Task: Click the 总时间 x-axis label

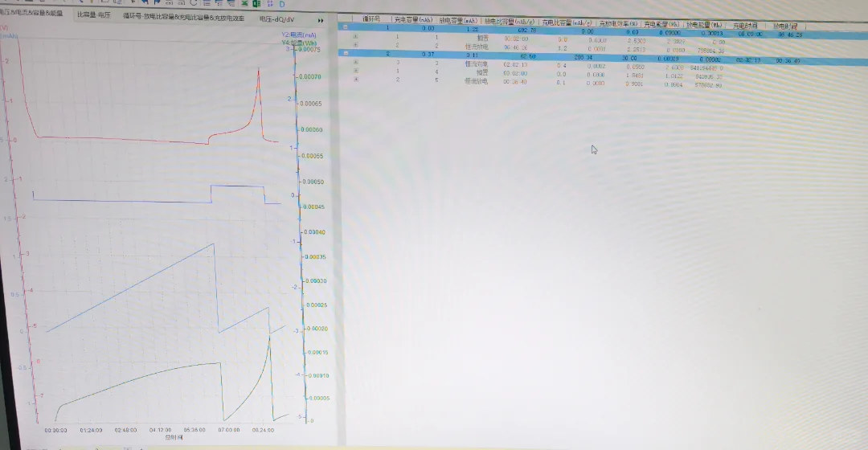Action: [x=174, y=437]
